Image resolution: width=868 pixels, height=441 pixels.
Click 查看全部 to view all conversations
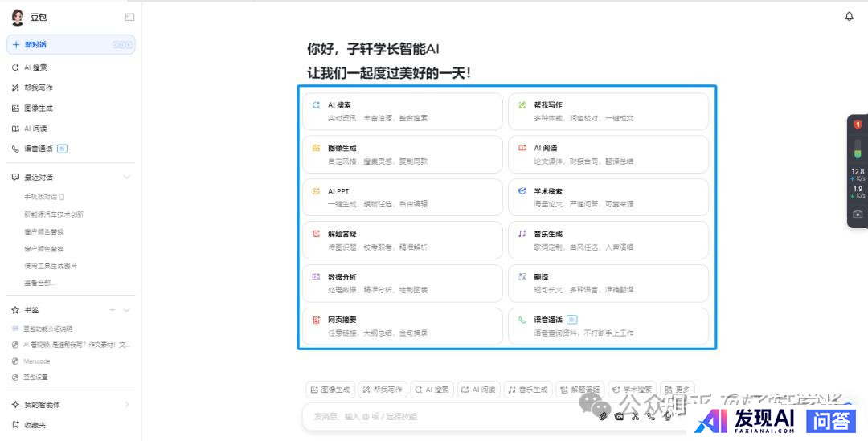coord(39,284)
